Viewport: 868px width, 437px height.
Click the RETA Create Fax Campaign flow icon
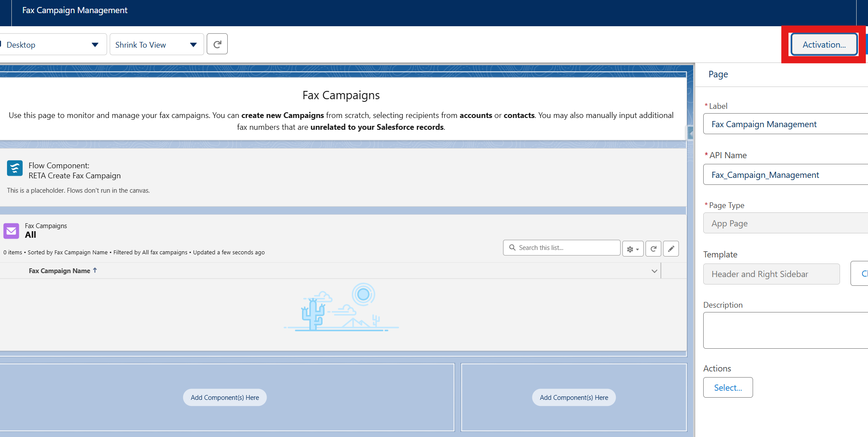point(15,168)
